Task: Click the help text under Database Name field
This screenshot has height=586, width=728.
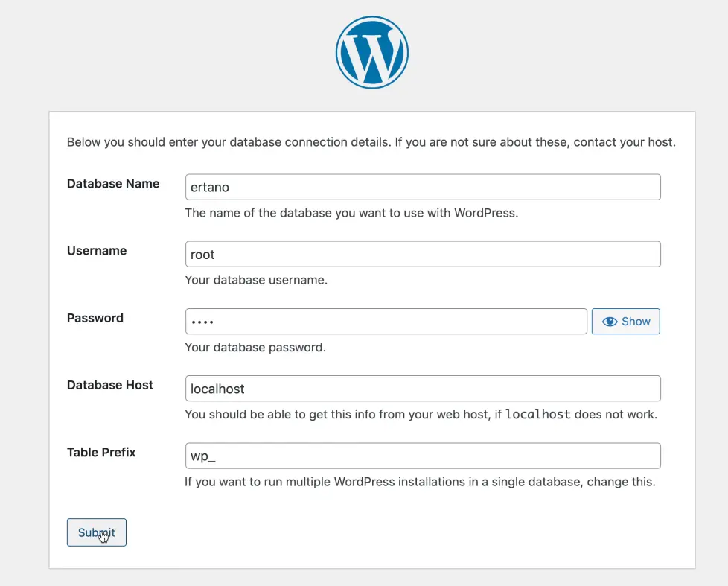Action: (351, 213)
